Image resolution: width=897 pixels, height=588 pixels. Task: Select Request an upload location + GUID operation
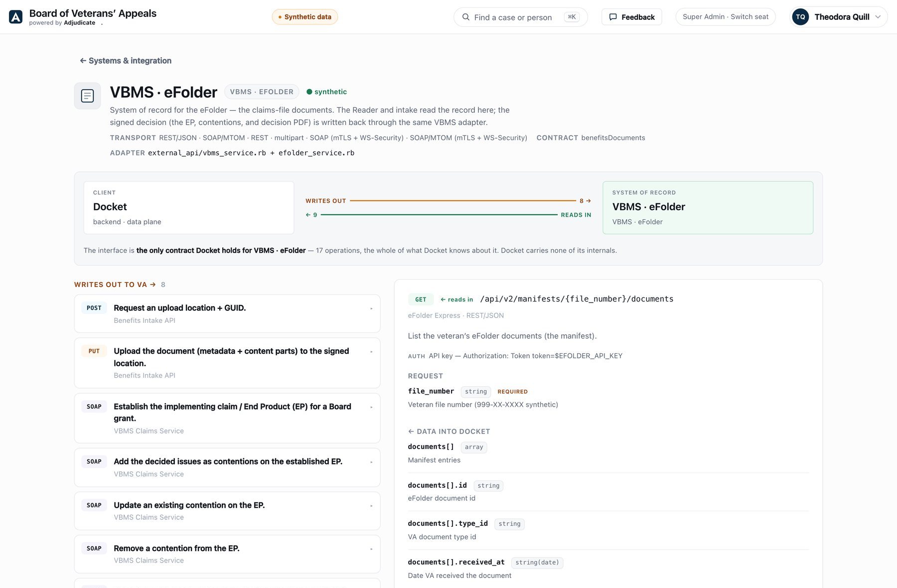coord(227,313)
